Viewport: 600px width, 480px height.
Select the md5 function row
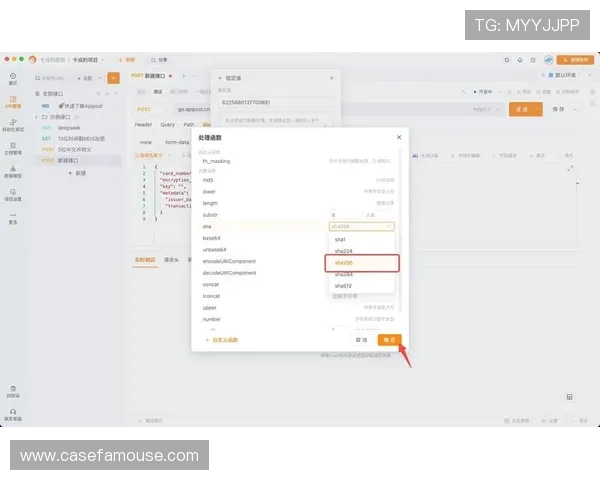(x=209, y=180)
